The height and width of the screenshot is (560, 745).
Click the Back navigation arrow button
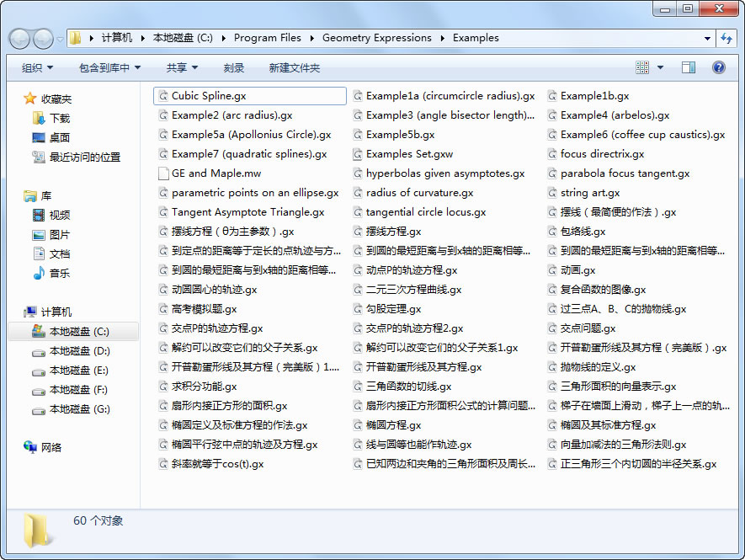[20, 39]
